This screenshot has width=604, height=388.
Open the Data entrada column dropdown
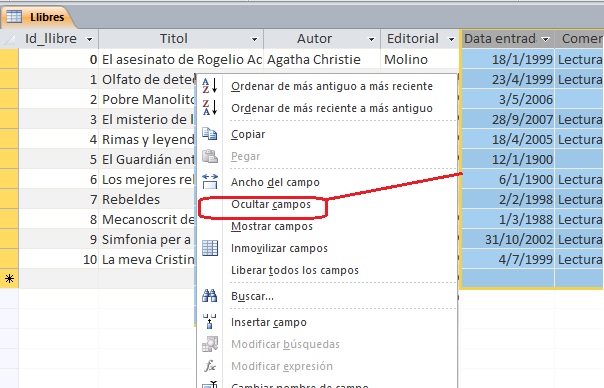(545, 39)
